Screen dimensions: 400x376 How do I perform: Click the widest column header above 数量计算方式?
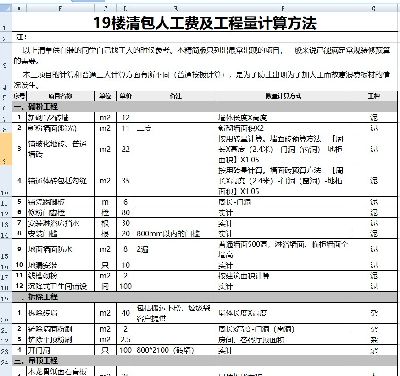[283, 8]
